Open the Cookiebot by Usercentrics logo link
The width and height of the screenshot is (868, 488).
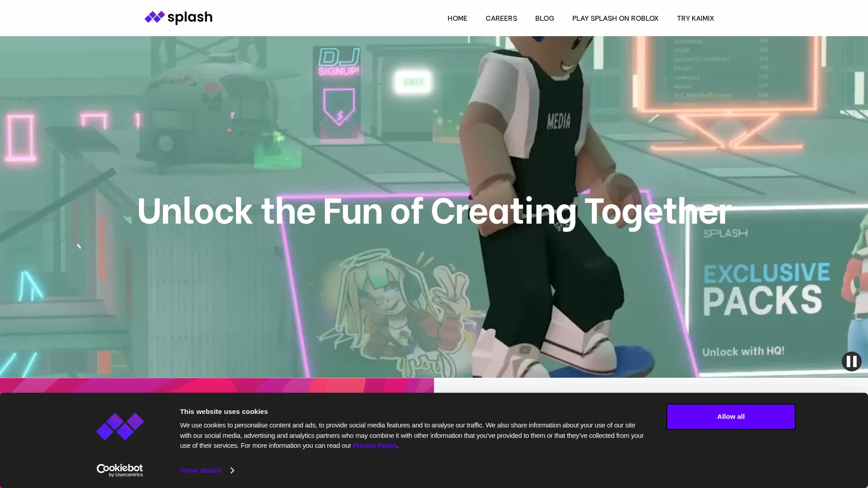coord(120,470)
